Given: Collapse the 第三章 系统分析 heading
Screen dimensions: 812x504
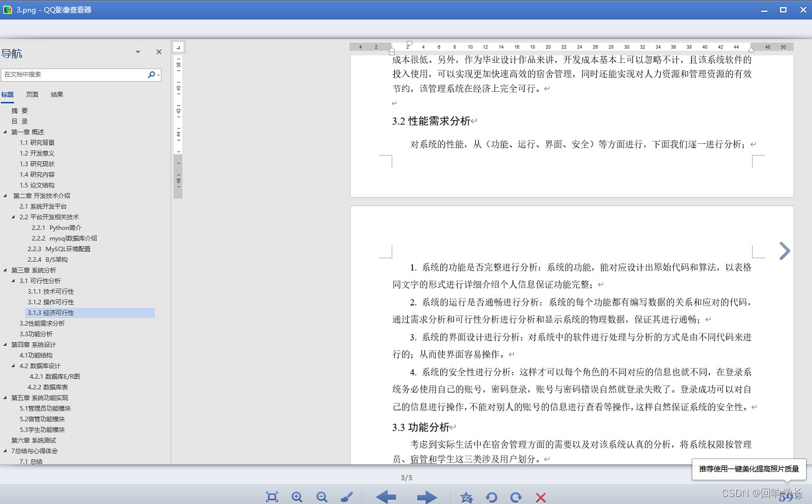Looking at the screenshot, I should click(6, 271).
